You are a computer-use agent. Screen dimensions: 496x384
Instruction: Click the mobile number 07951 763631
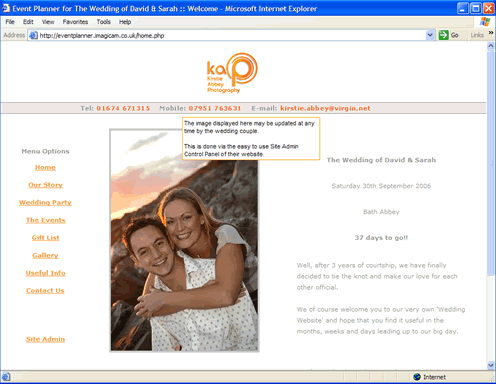point(215,108)
